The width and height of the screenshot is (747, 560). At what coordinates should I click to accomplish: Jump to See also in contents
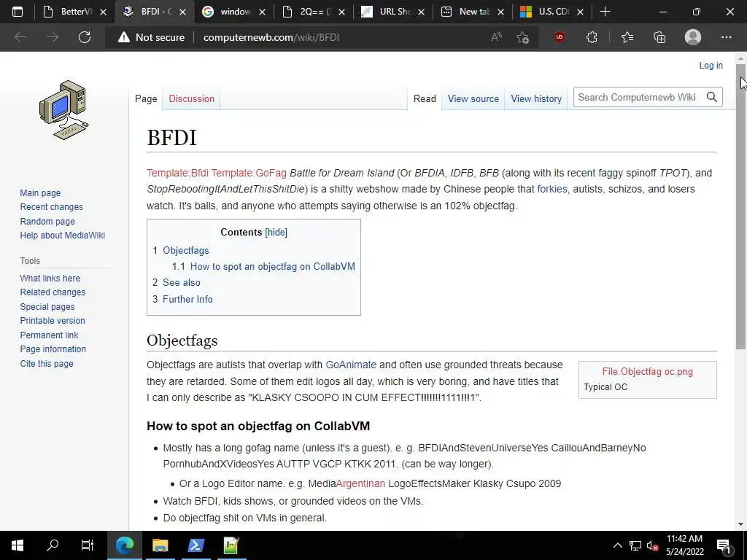click(x=182, y=282)
